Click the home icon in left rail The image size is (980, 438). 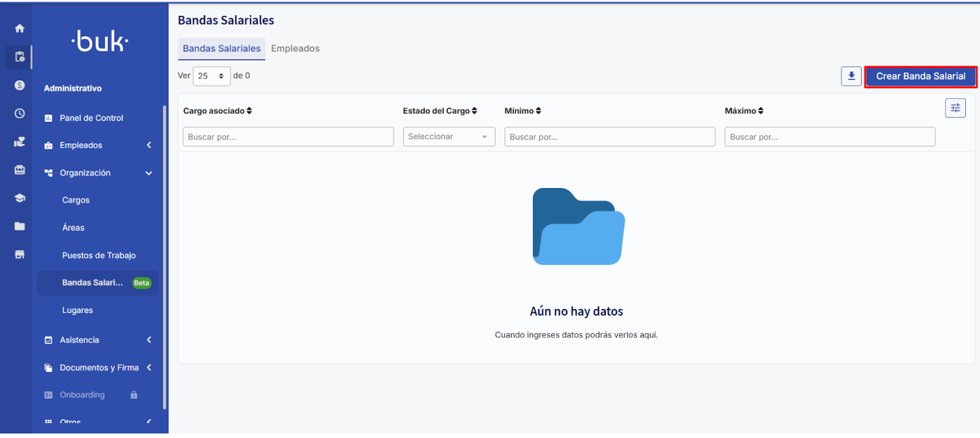tap(20, 28)
